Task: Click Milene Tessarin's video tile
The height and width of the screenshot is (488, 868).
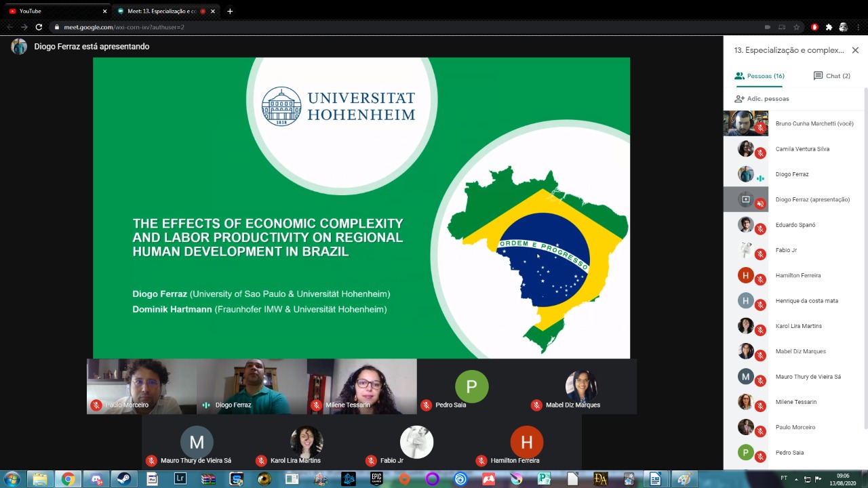Action: click(x=361, y=386)
